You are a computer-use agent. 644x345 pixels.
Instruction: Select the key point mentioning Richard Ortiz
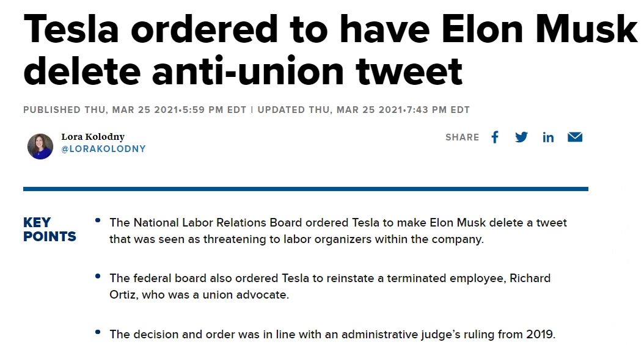point(329,286)
